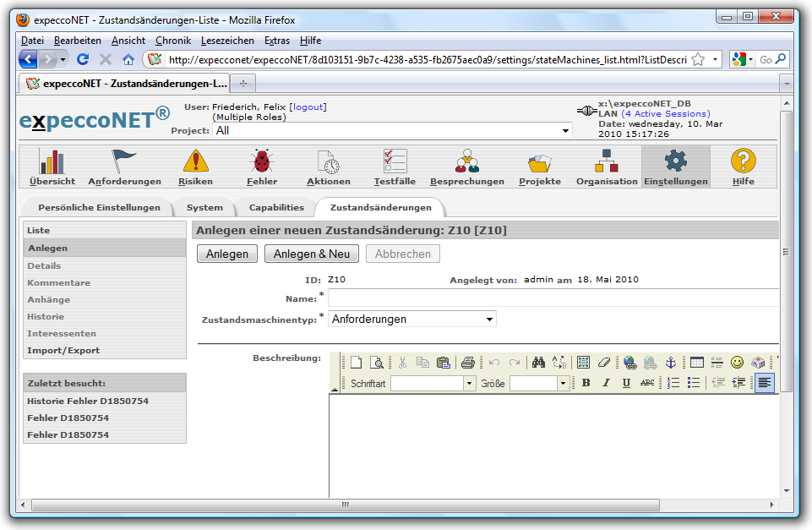Open the Lesezeichen menu
Viewport: 812px width, 530px height.
[x=228, y=41]
